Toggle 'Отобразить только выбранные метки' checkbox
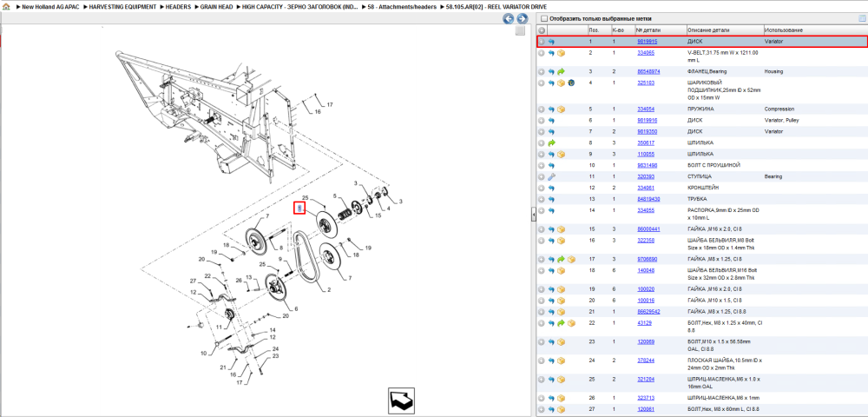Viewport: 868px width, 417px height. click(543, 18)
